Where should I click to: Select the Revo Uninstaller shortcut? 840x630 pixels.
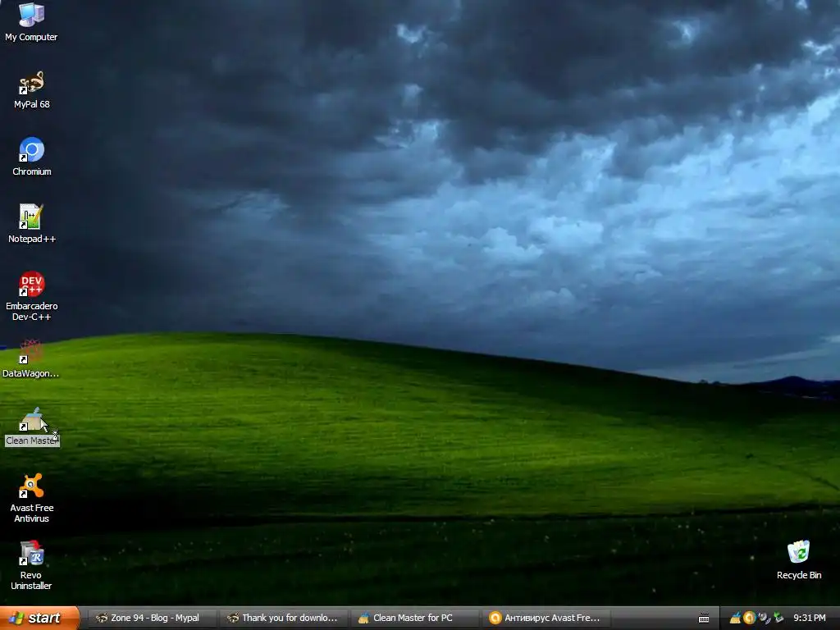click(31, 565)
